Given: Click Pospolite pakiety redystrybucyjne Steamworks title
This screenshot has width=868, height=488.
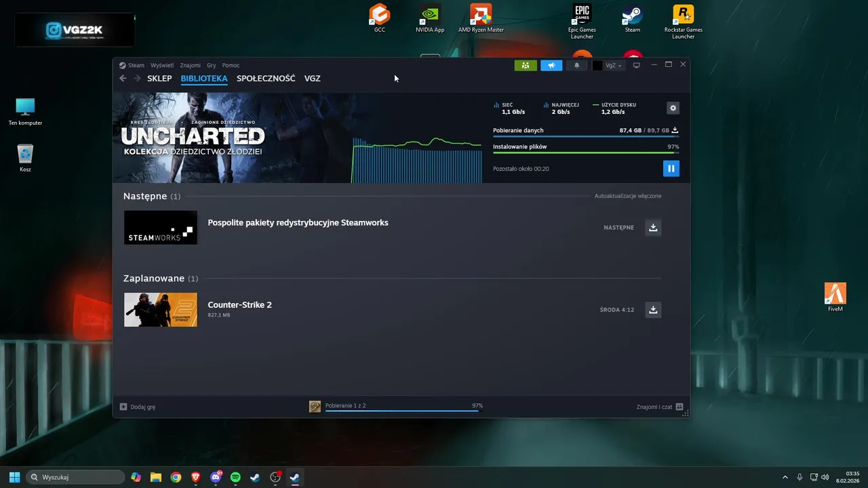Looking at the screenshot, I should pos(298,222).
